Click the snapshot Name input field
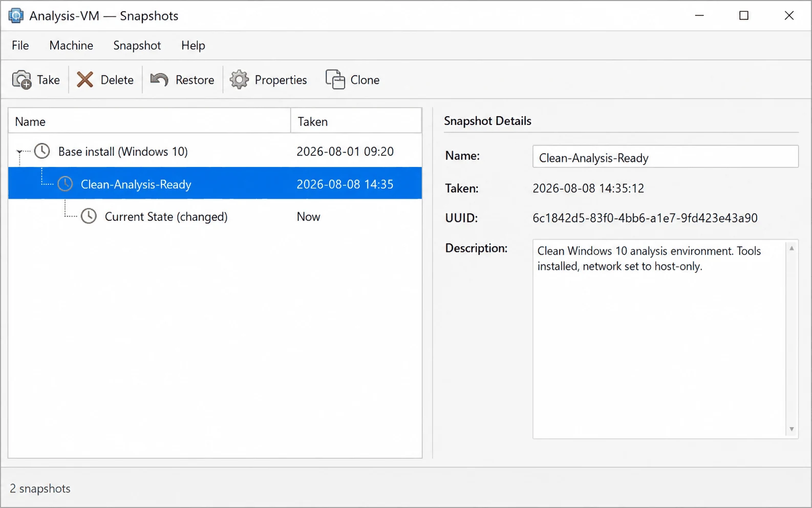The image size is (812, 508). click(665, 157)
